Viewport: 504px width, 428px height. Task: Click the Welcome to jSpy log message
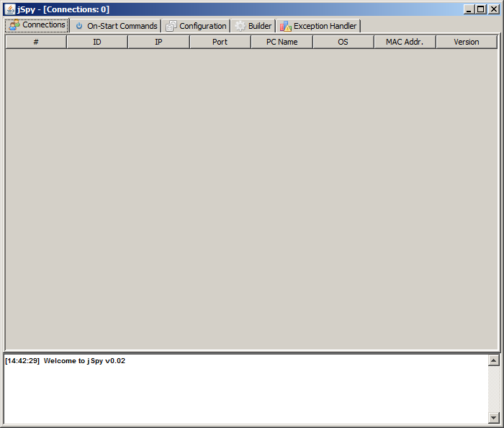click(x=84, y=361)
